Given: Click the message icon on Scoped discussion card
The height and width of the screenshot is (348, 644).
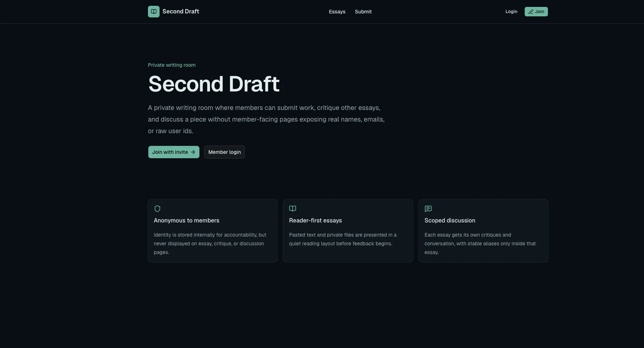Looking at the screenshot, I should pos(428,209).
